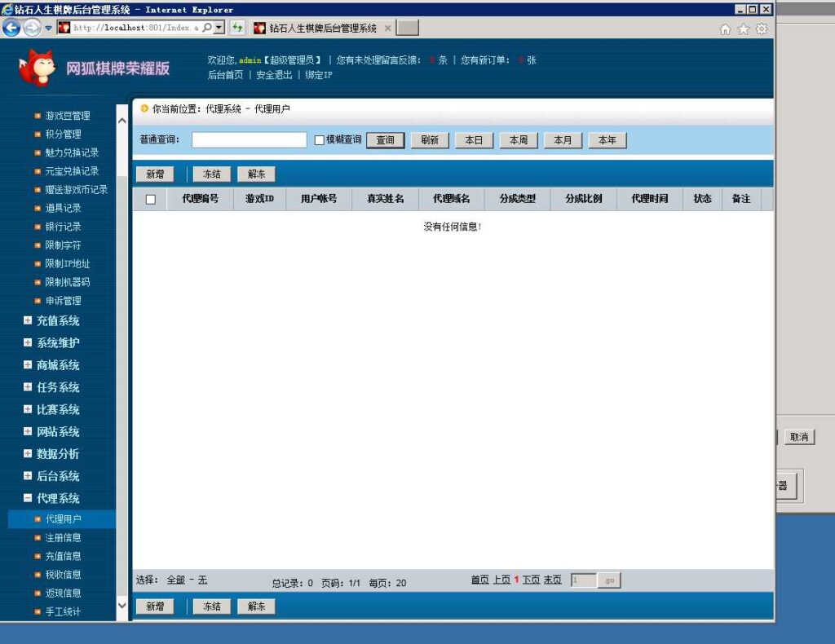The height and width of the screenshot is (644, 835).
Task: Click the 查询 search button
Action: [385, 139]
